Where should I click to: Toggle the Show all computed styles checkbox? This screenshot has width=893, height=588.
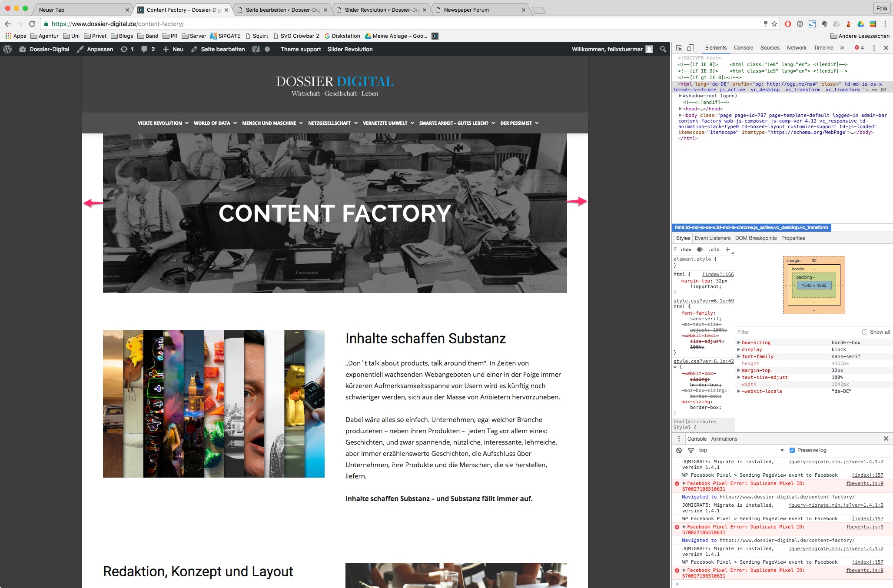point(865,332)
